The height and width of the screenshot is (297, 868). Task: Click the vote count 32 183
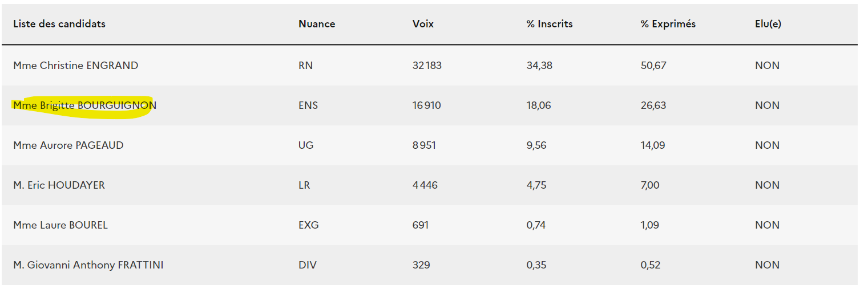pyautogui.click(x=427, y=66)
